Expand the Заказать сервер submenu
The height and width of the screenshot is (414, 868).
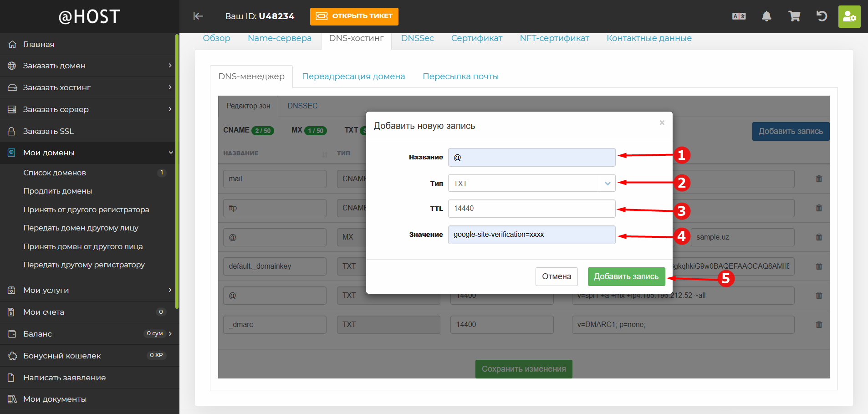click(170, 109)
